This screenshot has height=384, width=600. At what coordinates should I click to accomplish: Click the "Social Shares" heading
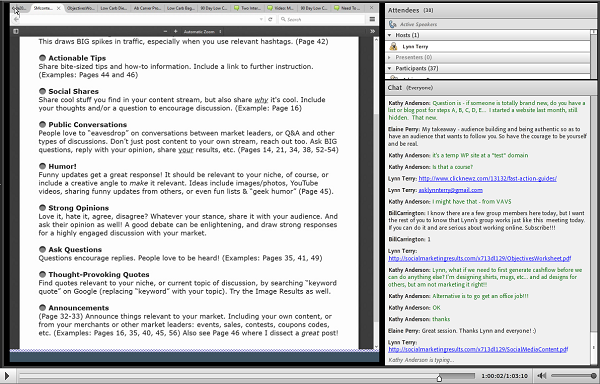coord(73,91)
